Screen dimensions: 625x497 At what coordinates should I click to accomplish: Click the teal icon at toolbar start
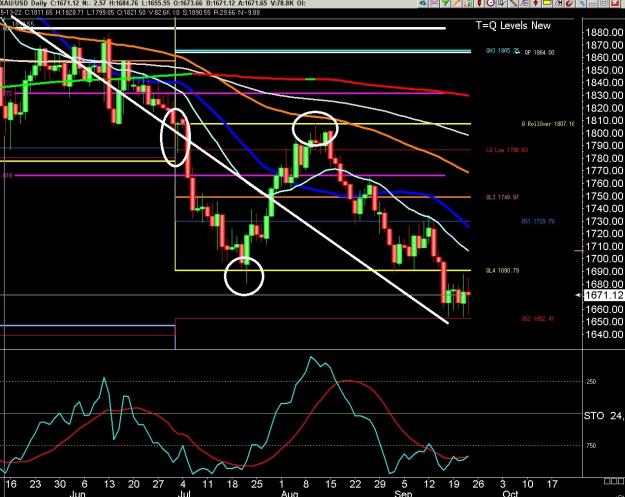tap(423, 3)
